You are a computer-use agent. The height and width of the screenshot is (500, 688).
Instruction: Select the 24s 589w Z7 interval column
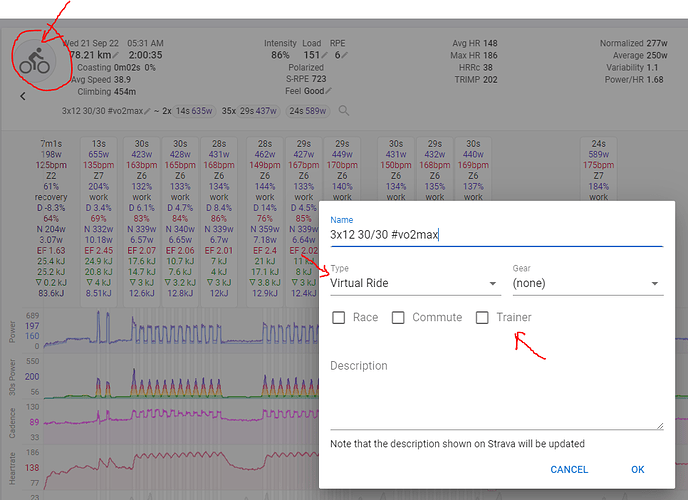[598, 169]
